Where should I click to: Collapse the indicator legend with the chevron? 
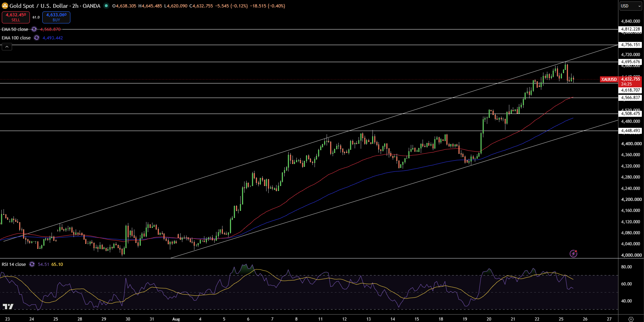coord(7,47)
